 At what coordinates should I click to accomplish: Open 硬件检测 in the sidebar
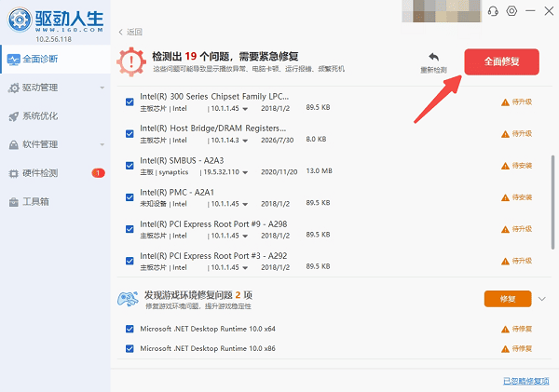click(55, 173)
